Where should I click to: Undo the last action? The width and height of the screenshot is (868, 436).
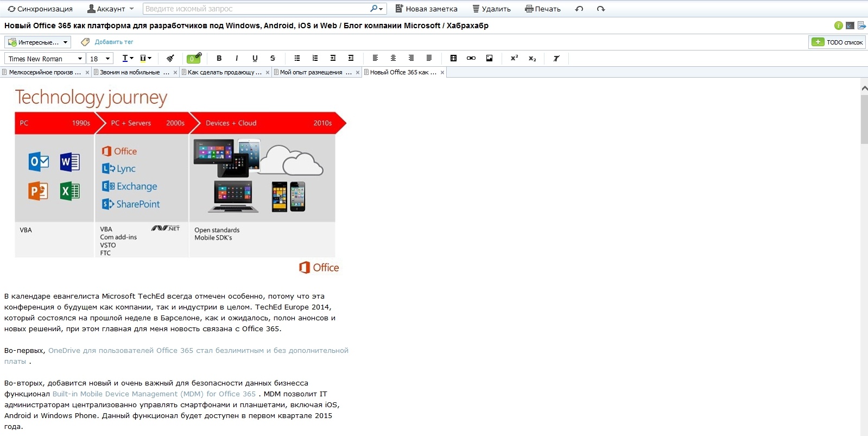click(x=579, y=9)
